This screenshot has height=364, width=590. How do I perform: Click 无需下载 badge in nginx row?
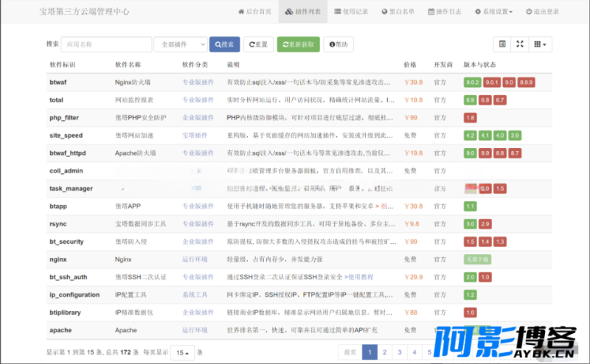coord(477,259)
